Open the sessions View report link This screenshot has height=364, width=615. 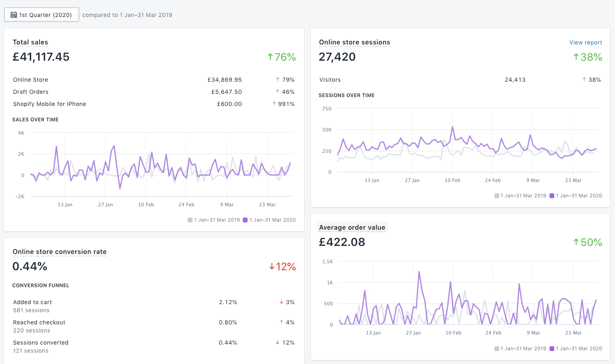click(x=585, y=42)
